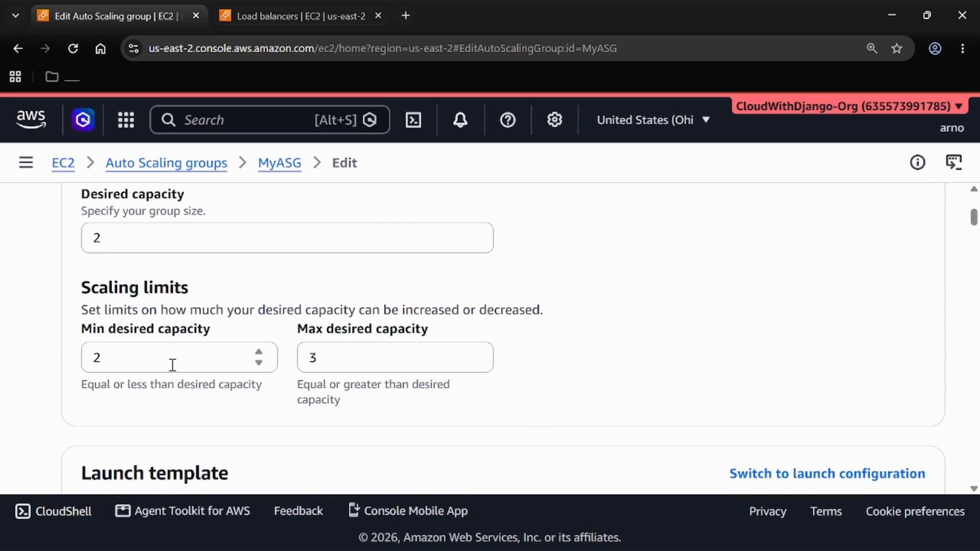Image resolution: width=980 pixels, height=551 pixels.
Task: Open Cookie preferences in the footer
Action: pyautogui.click(x=915, y=511)
